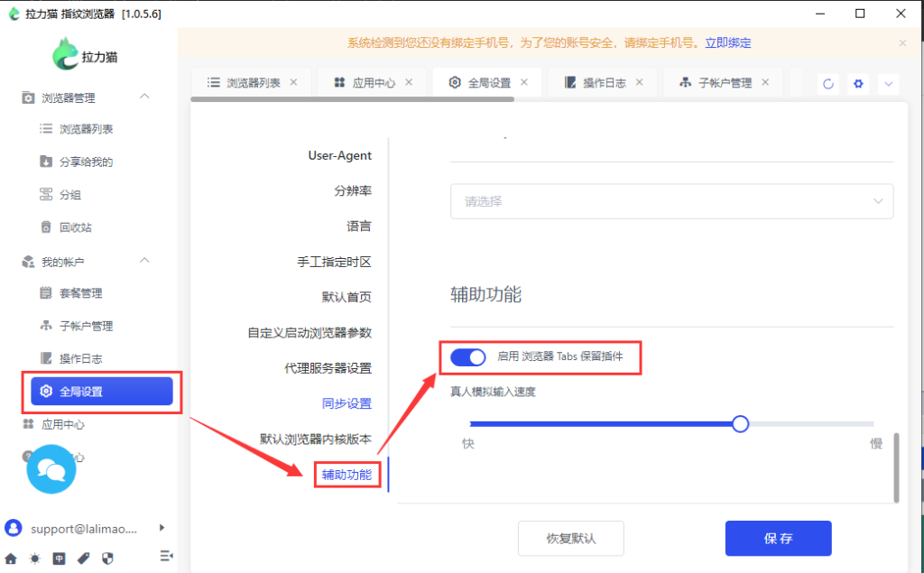This screenshot has width=924, height=573.
Task: Collapse the 浏览器管理 sidebar section
Action: pos(144,97)
